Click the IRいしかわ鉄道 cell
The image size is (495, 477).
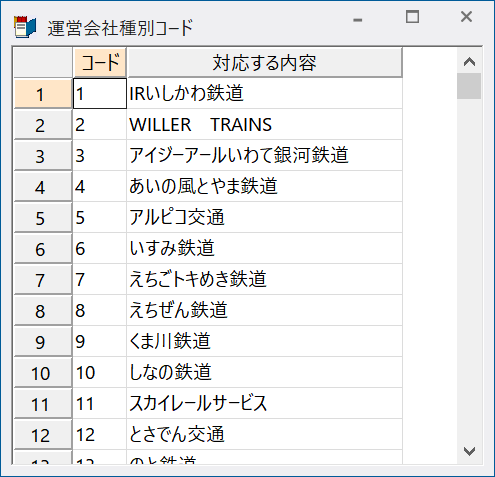(264, 93)
